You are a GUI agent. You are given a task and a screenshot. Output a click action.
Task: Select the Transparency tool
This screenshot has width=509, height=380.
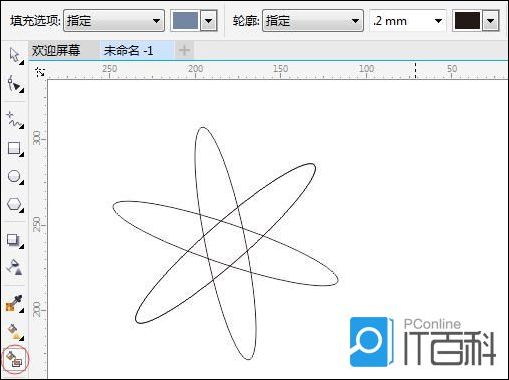[x=14, y=267]
